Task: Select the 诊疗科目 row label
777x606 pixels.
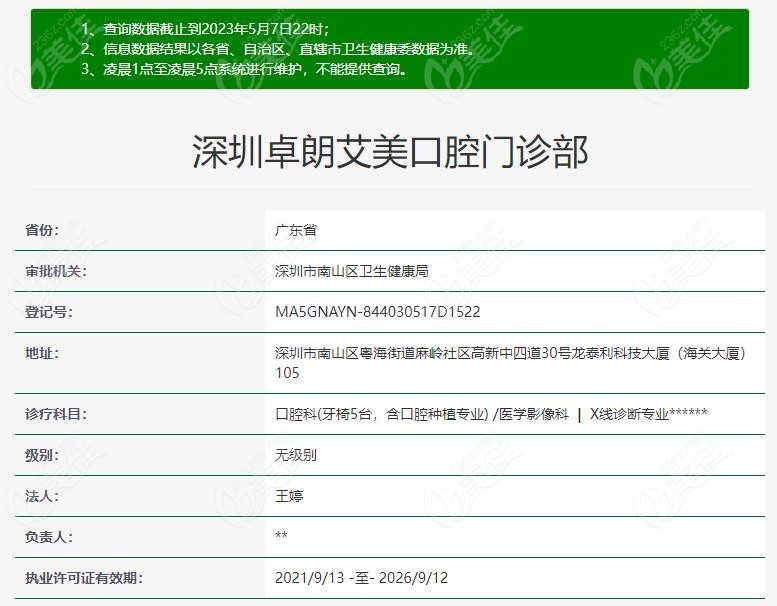Action: (x=55, y=413)
